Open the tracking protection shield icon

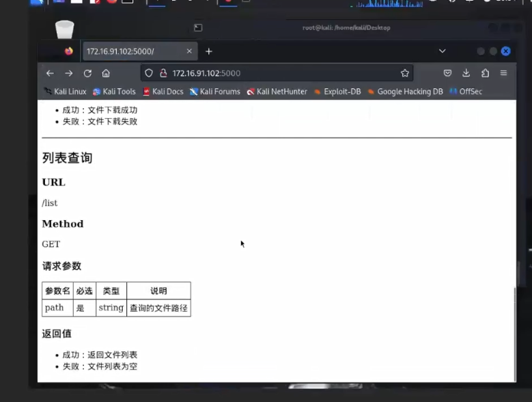pos(149,73)
